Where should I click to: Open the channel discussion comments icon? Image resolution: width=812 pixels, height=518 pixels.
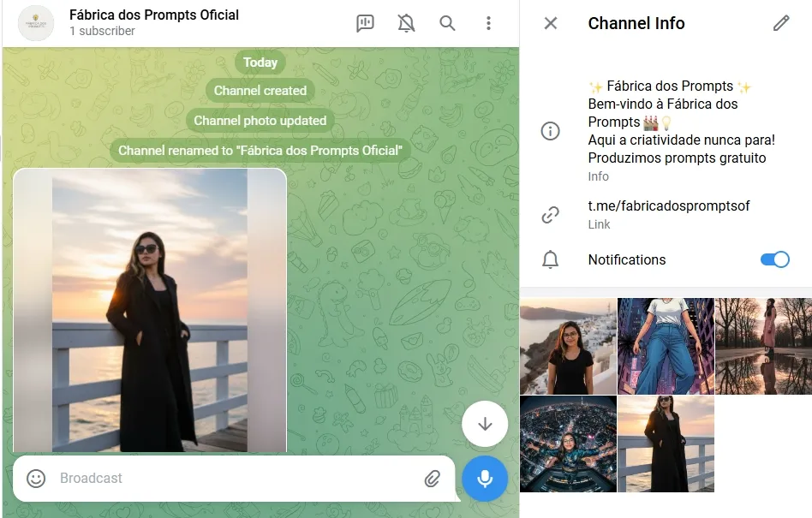(366, 23)
